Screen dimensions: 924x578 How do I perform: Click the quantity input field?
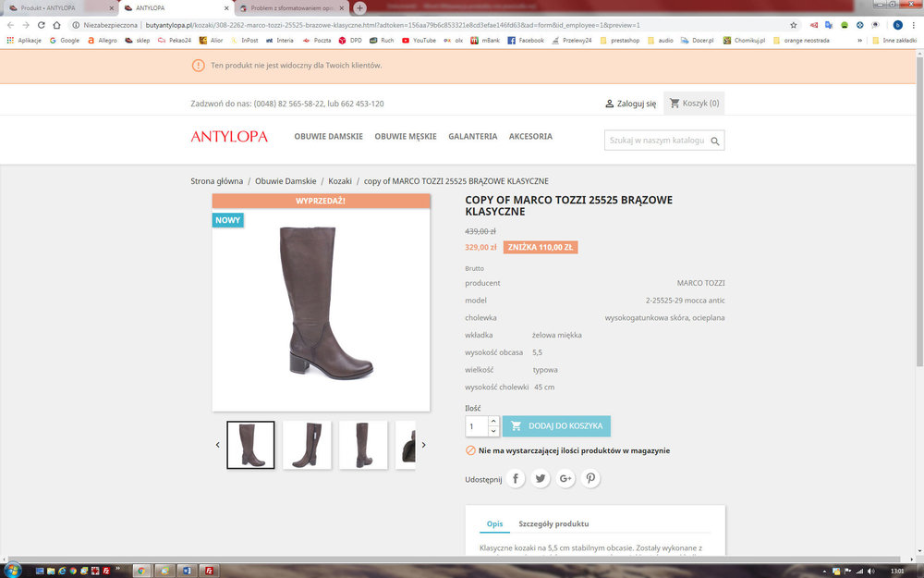pos(477,425)
